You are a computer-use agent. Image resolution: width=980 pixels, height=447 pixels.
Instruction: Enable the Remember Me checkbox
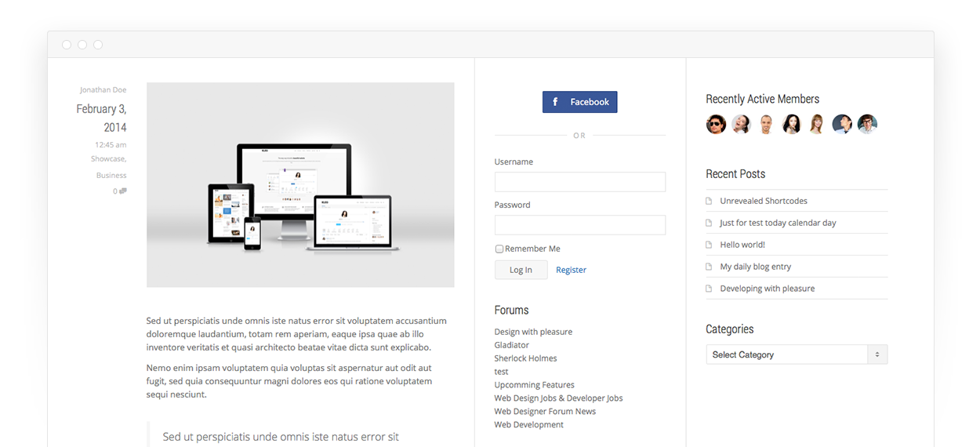coord(499,249)
